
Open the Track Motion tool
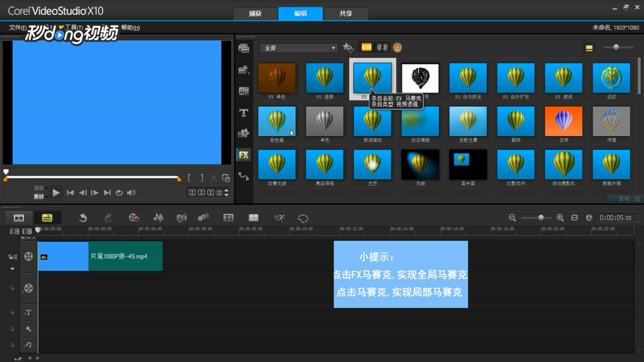[x=203, y=218]
